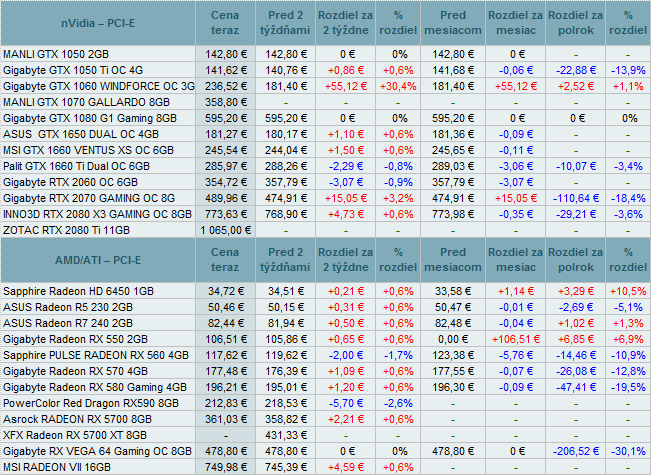Click the '431,33 €' price two weeks ago
Viewport: 651px width, 475px height.
click(286, 436)
